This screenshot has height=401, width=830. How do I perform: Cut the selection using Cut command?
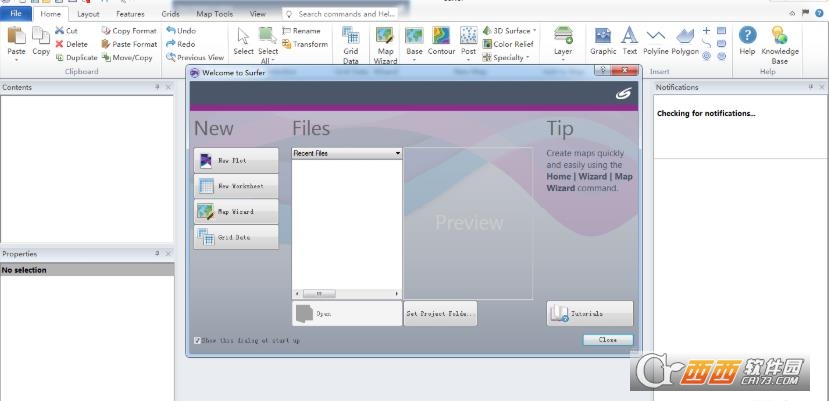[x=67, y=31]
